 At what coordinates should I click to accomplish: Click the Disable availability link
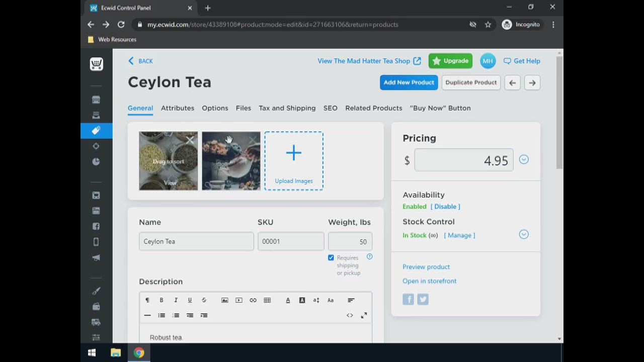point(445,207)
